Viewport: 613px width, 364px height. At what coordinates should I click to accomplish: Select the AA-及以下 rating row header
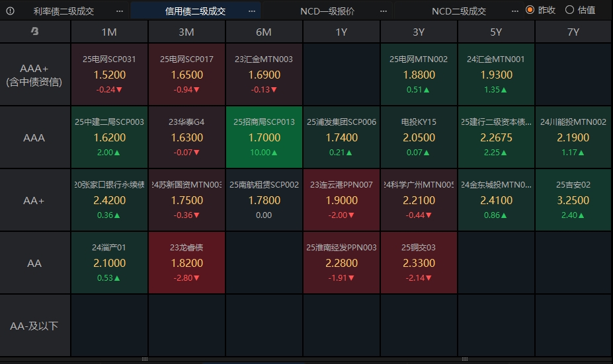35,326
